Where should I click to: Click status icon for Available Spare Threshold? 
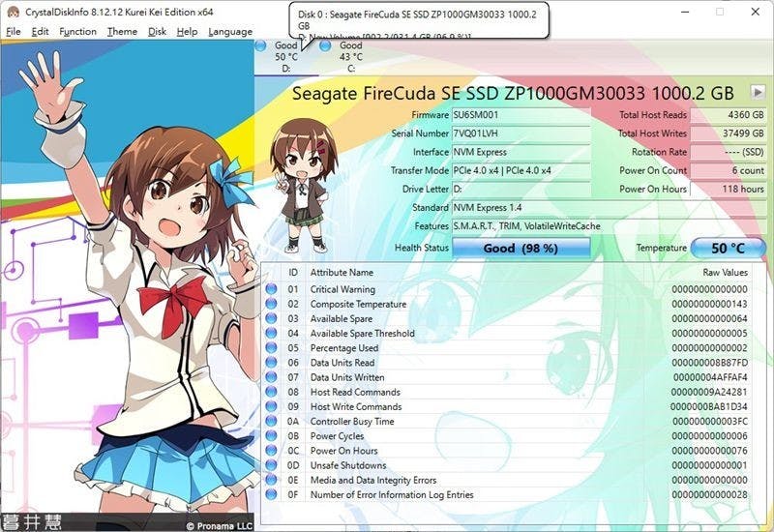point(271,333)
